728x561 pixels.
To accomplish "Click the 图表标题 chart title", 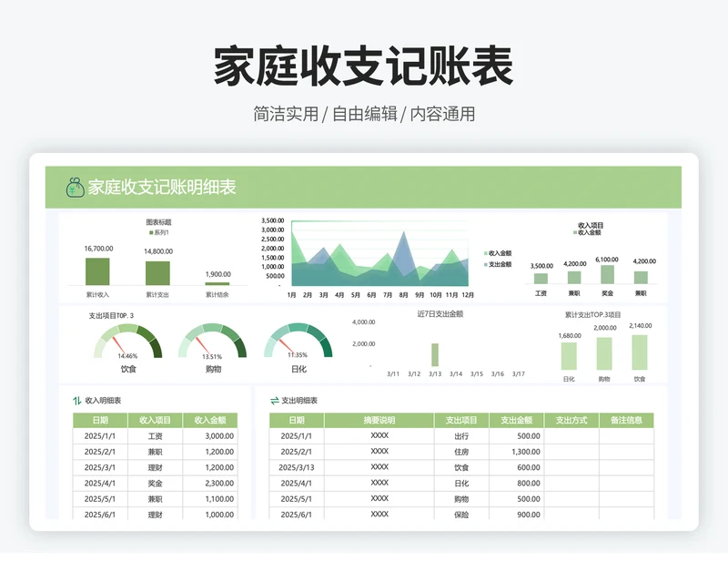I will pos(158,222).
